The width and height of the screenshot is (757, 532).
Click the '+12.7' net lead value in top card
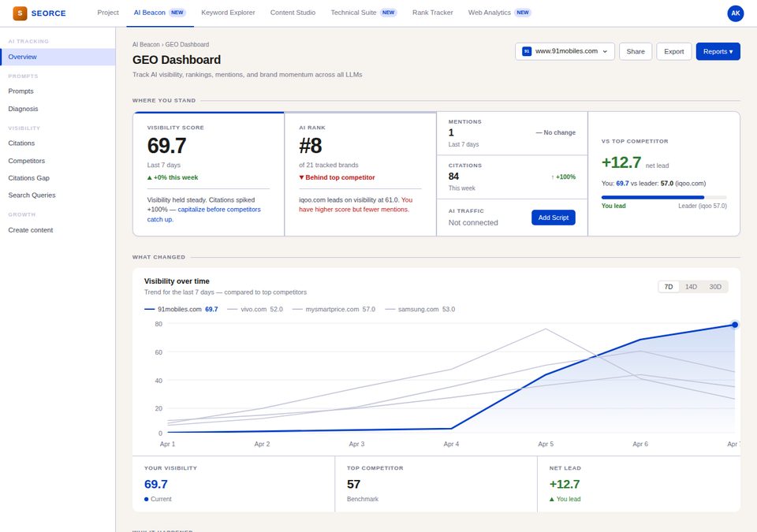tap(621, 162)
